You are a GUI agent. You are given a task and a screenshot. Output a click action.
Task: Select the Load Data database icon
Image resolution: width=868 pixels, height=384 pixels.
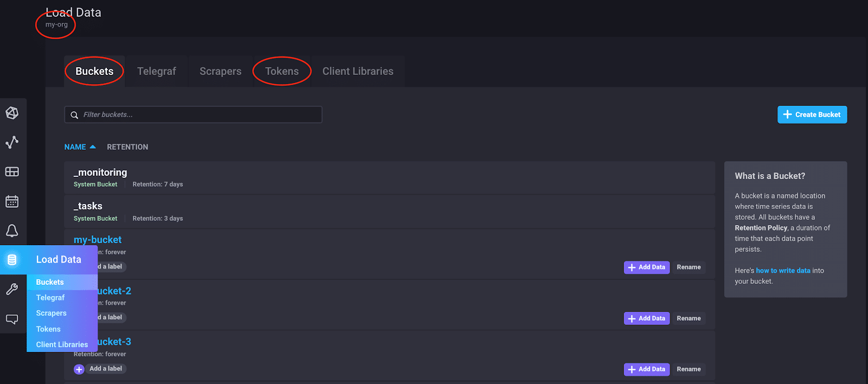click(13, 259)
